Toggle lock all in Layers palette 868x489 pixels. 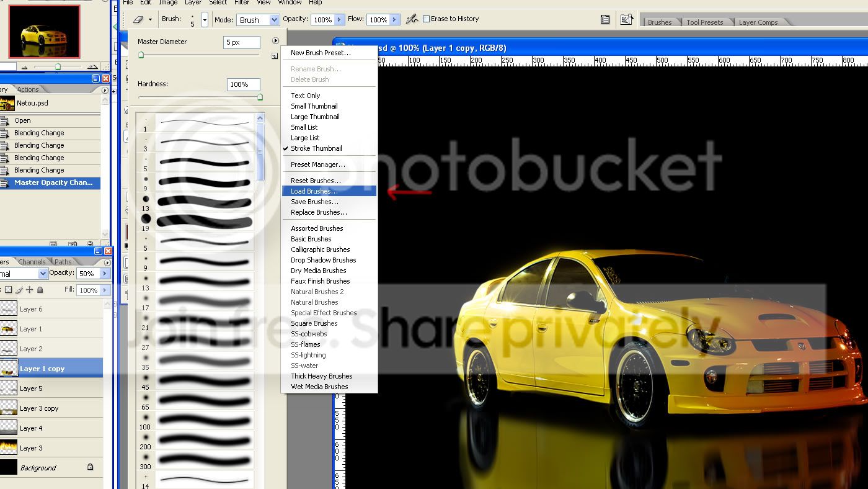40,290
